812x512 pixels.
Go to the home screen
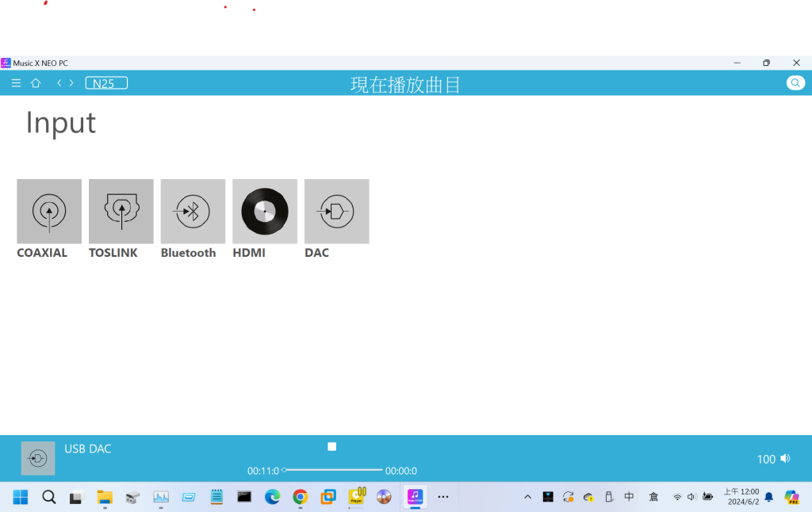click(36, 83)
